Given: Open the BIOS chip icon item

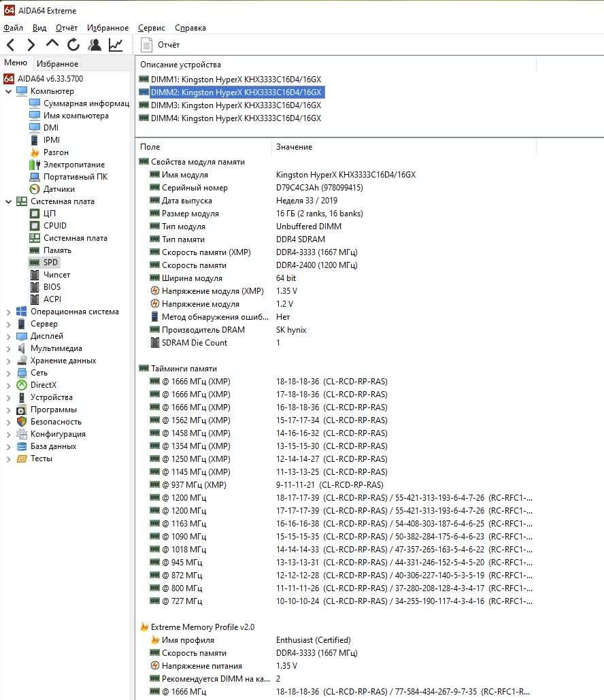Looking at the screenshot, I should (x=35, y=287).
